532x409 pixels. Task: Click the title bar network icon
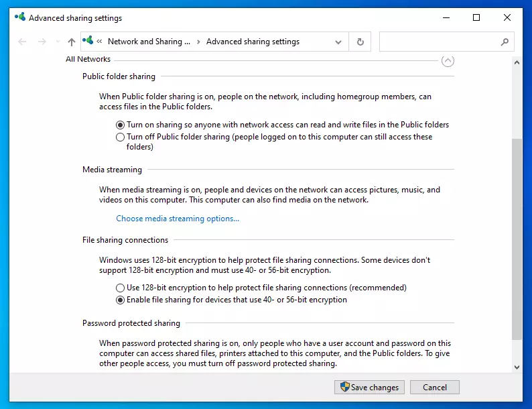pos(20,17)
